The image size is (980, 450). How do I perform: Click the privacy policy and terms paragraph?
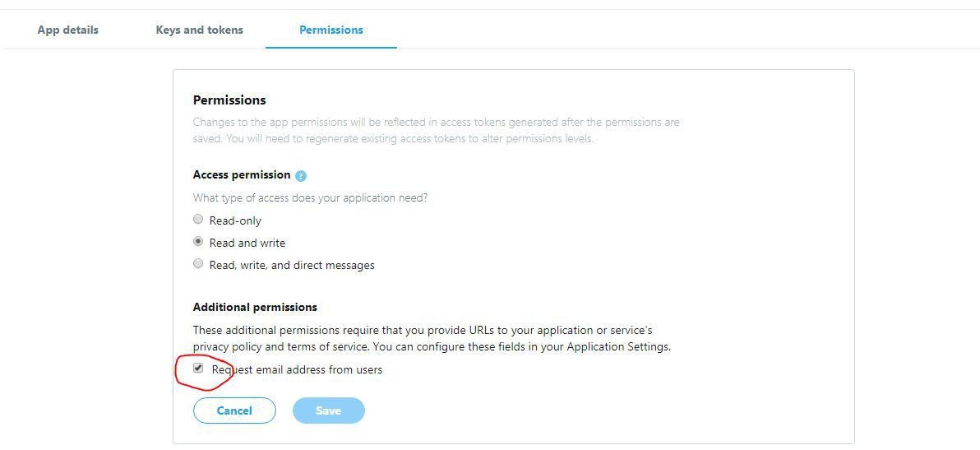(x=432, y=338)
